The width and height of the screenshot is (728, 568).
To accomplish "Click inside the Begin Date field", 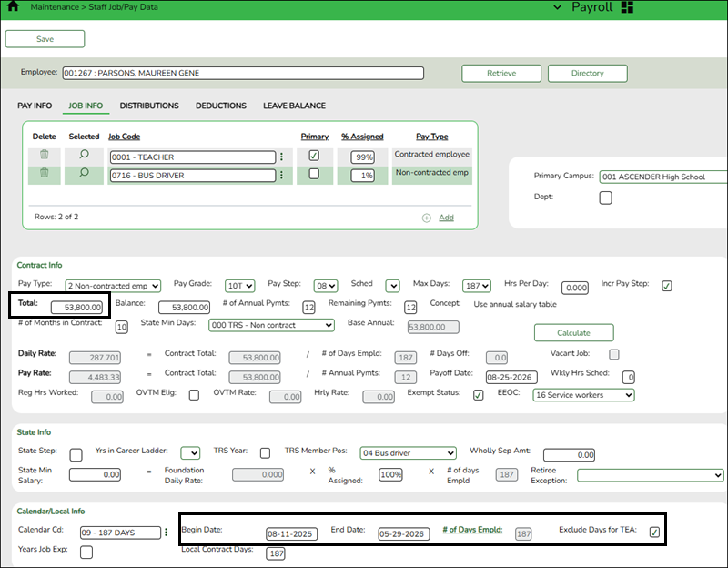I will pyautogui.click(x=291, y=533).
